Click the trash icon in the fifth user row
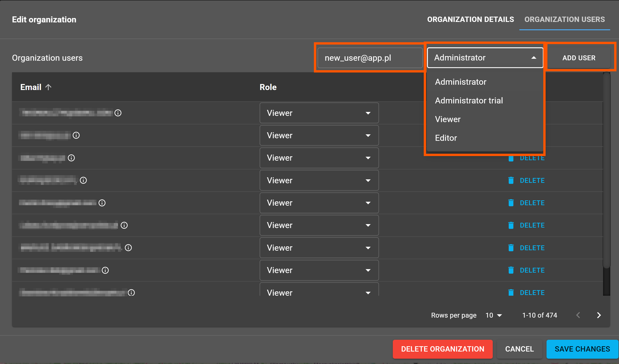This screenshot has height=364, width=619. [x=511, y=203]
